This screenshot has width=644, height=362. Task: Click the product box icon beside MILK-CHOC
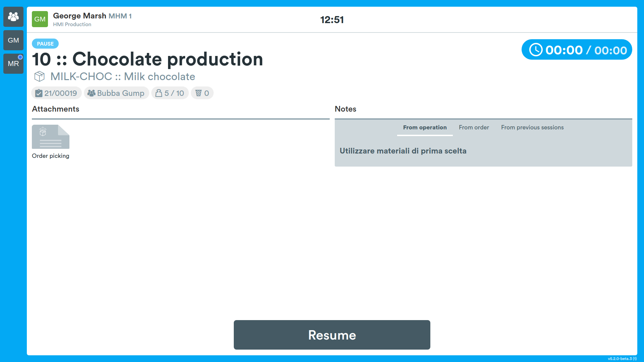pos(40,76)
